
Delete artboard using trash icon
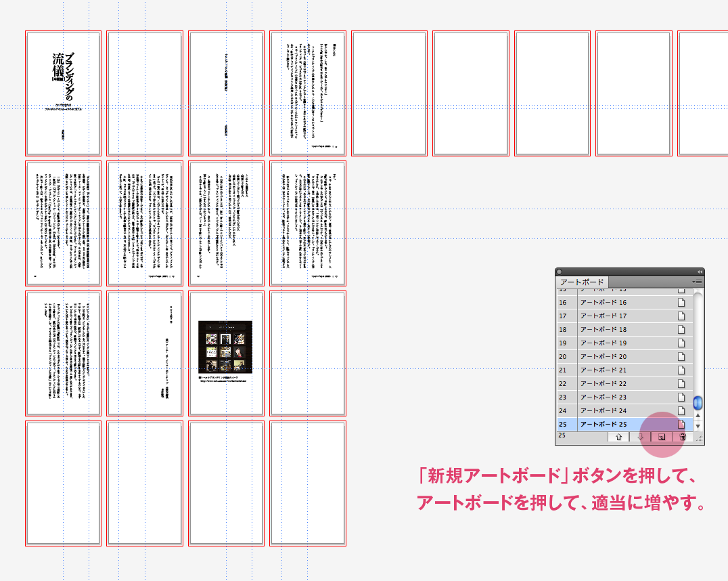[x=683, y=437]
